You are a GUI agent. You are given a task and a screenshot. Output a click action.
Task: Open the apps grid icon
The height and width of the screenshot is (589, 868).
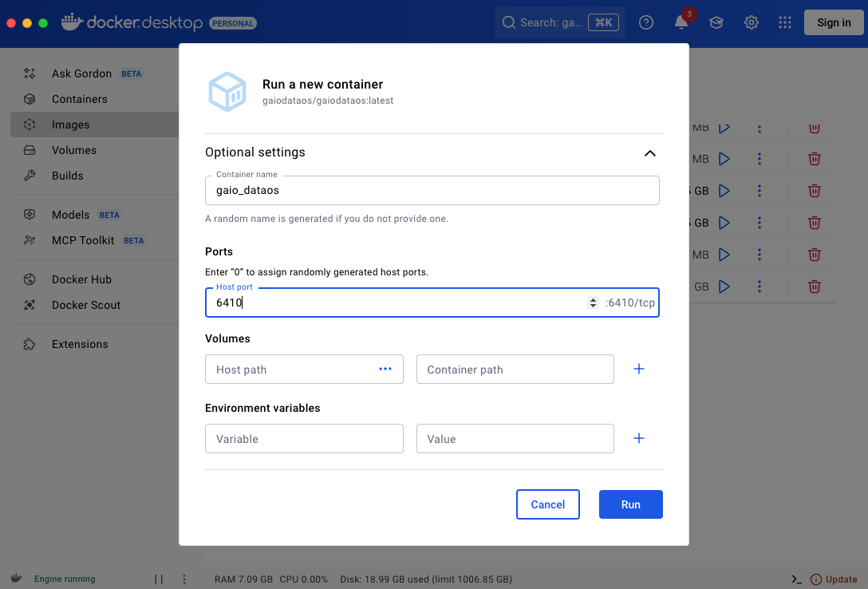point(785,22)
